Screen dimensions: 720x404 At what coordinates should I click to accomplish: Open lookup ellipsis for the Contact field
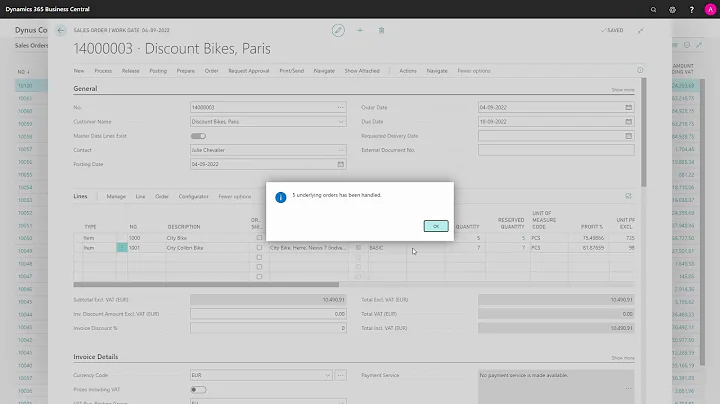(x=341, y=150)
